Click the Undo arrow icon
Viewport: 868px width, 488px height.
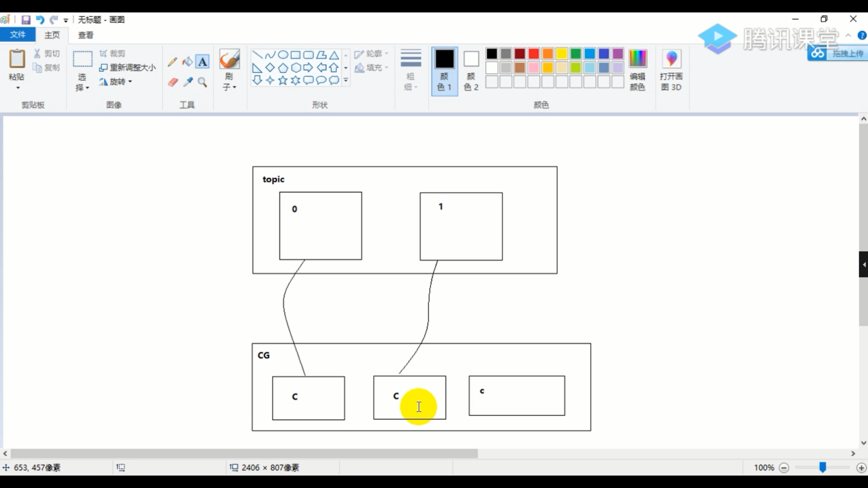click(x=40, y=20)
